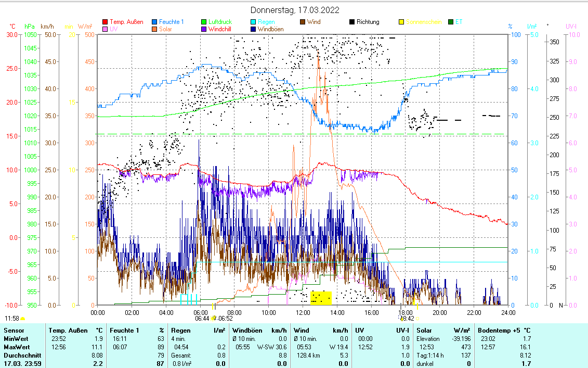Click the red Temp. Außen legend swatch
The image size is (588, 368).
click(106, 22)
